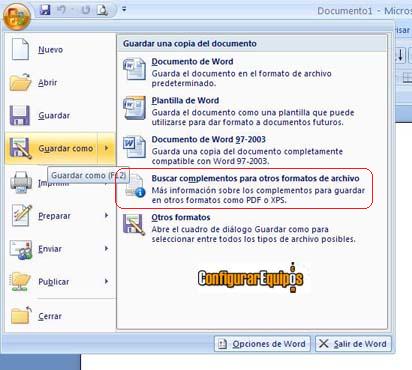This screenshot has height=370, width=412.
Task: Choose Guardar in the Office menu
Action: point(60,115)
